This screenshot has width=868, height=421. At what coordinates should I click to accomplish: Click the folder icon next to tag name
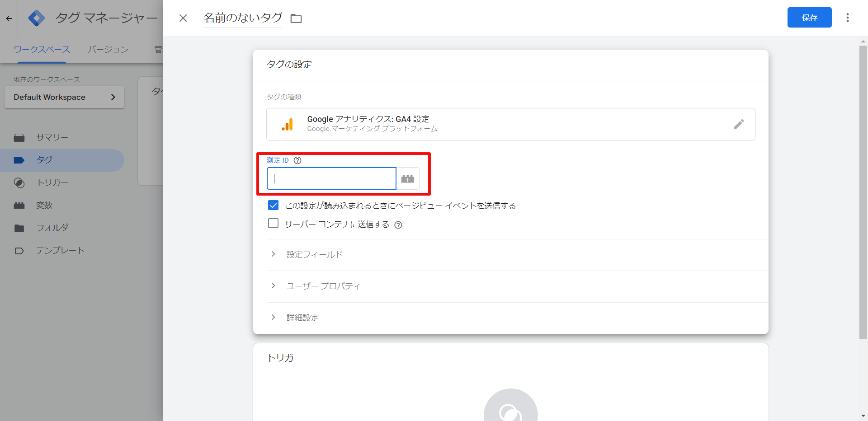[x=296, y=19]
